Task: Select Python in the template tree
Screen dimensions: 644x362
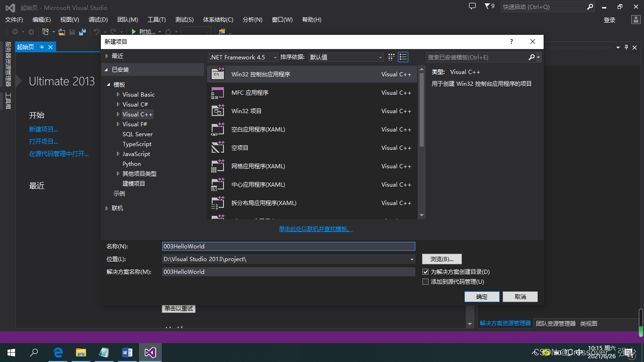Action: point(132,164)
